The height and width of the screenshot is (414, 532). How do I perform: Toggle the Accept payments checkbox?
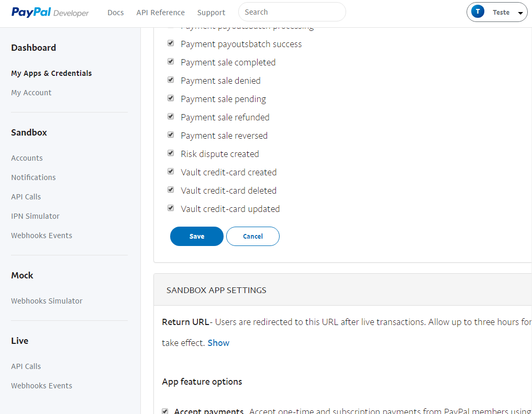[165, 411]
